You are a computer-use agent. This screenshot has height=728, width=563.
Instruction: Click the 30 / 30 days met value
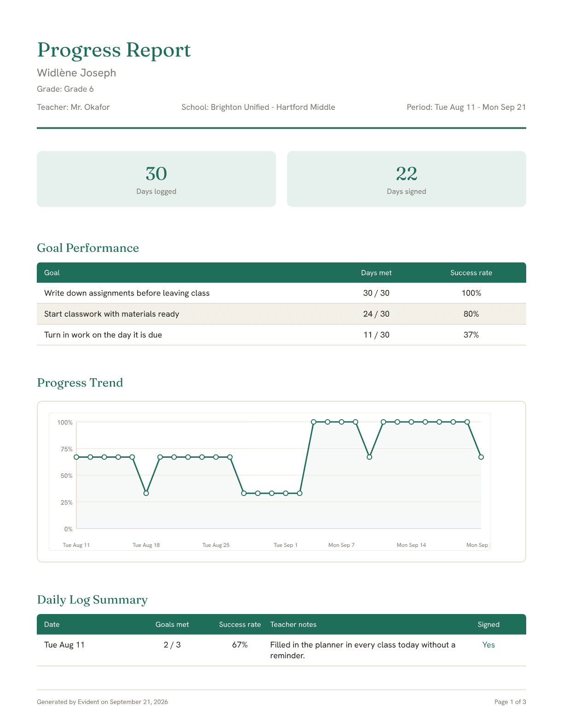[376, 293]
